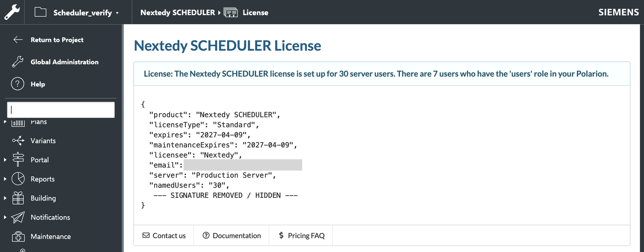Expand the Plans tree node
This screenshot has height=252, width=644.
coord(5,122)
